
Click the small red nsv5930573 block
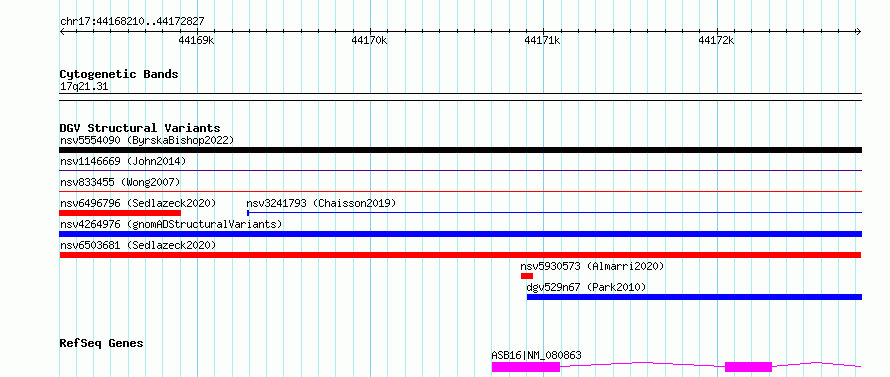click(x=527, y=276)
